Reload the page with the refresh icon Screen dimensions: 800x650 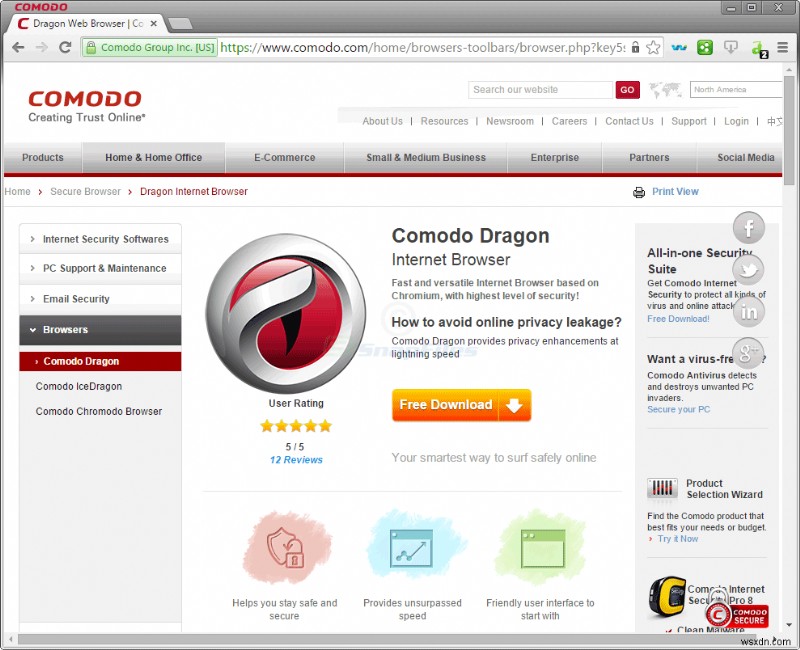pyautogui.click(x=65, y=47)
